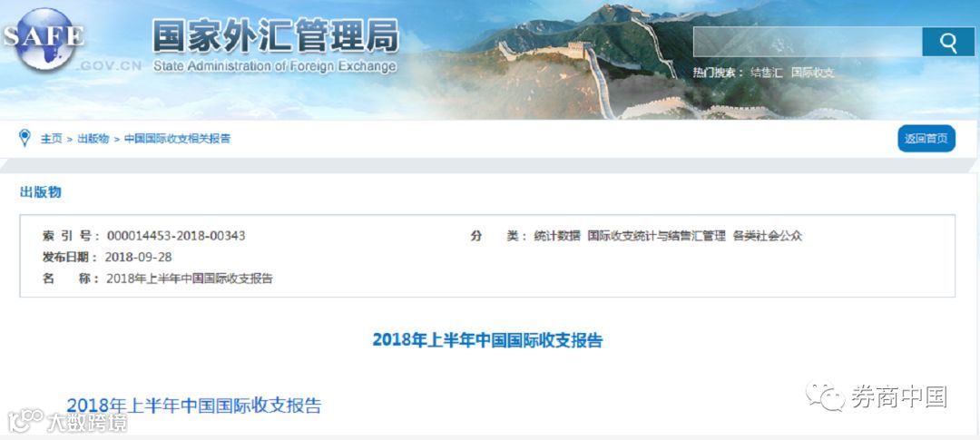
Task: Open the 结售汇 hot search link
Action: [x=766, y=73]
